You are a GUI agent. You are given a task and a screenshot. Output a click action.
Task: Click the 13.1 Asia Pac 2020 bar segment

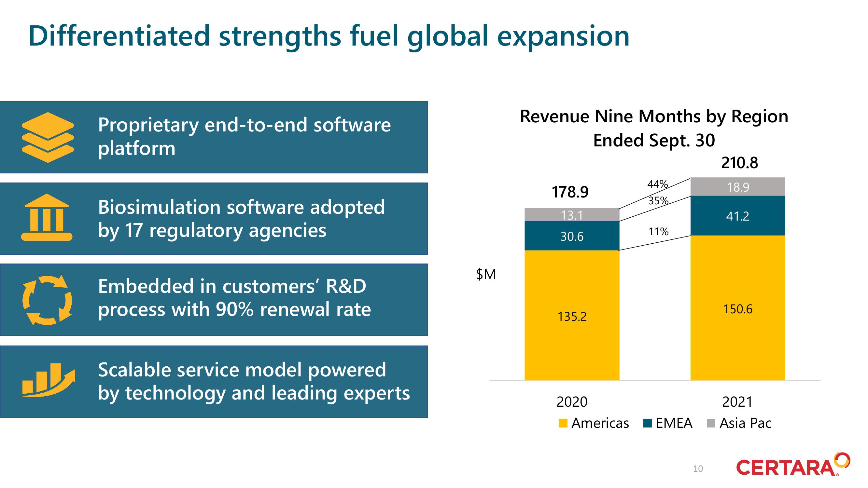point(572,214)
